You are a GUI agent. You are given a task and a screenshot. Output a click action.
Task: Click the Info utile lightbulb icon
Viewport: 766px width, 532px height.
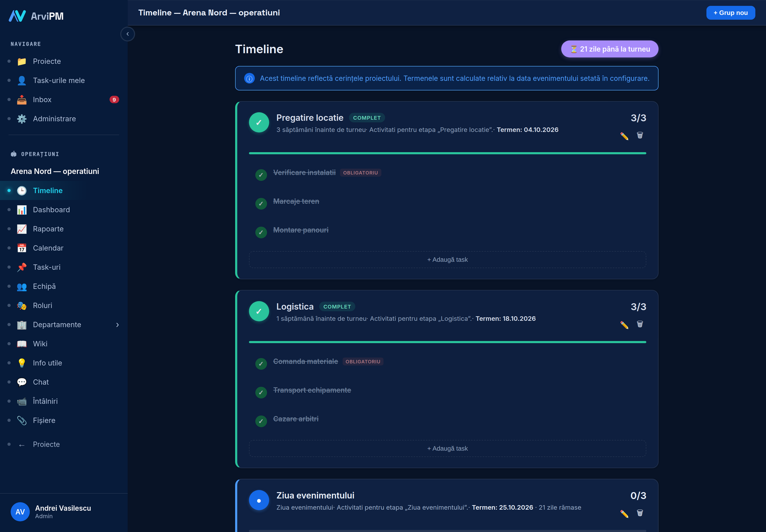22,363
